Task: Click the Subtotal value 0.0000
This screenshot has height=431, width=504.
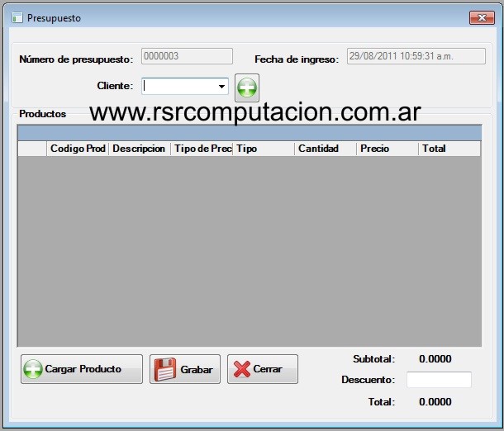Action: click(x=435, y=358)
